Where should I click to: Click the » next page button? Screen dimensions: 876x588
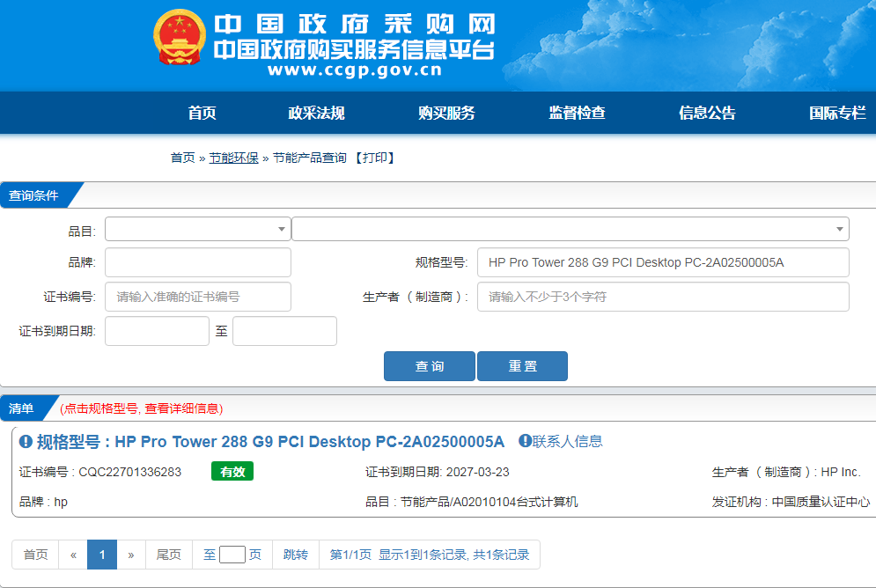[x=131, y=555]
